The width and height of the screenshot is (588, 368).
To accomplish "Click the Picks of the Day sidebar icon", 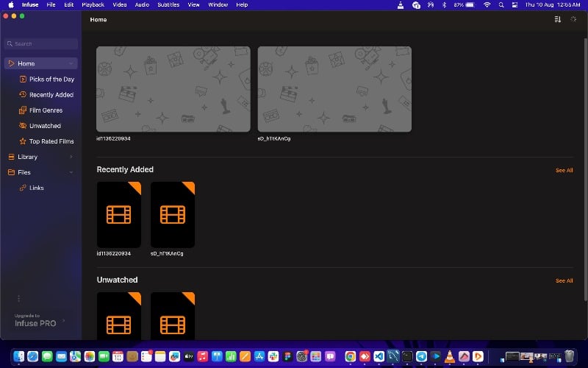I will click(x=23, y=79).
